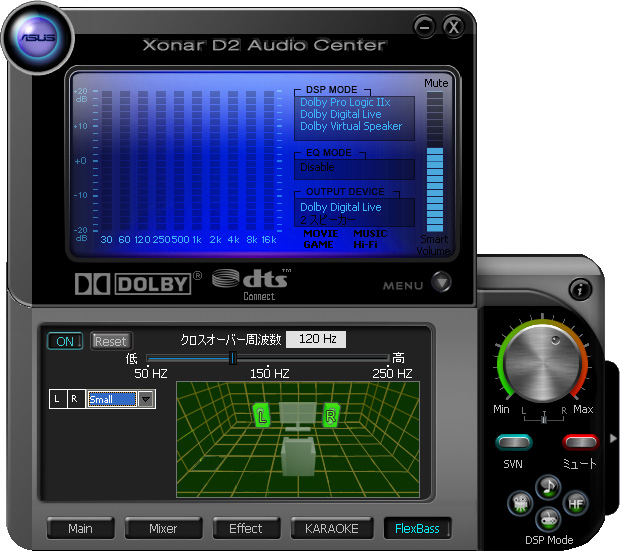Click the 2 スピーカー output device text

327,220
